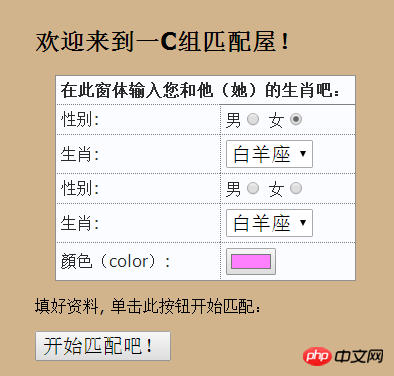Select 男 radio in the first 性别 row

(x=253, y=119)
